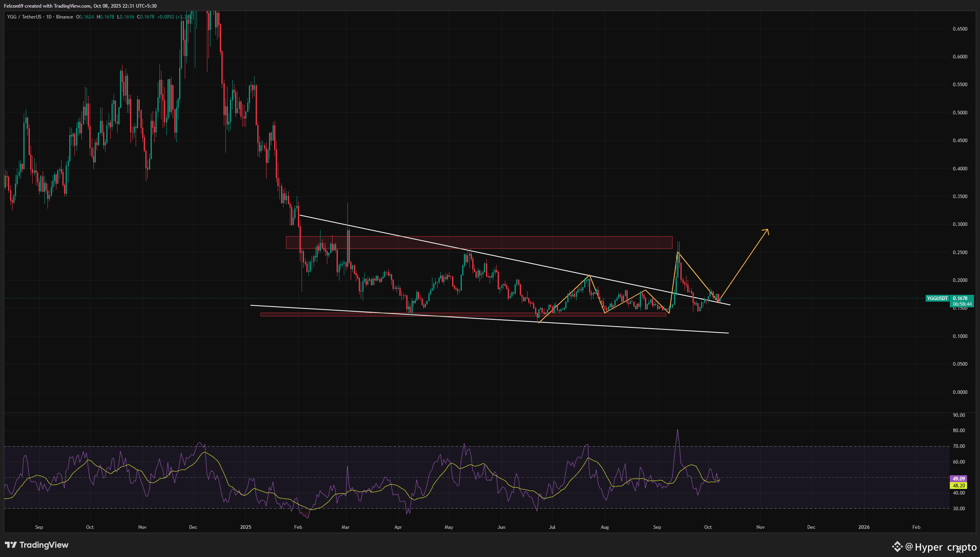Click the @Hyper crypto watermark text
Image resolution: width=980 pixels, height=557 pixels.
[x=941, y=547]
